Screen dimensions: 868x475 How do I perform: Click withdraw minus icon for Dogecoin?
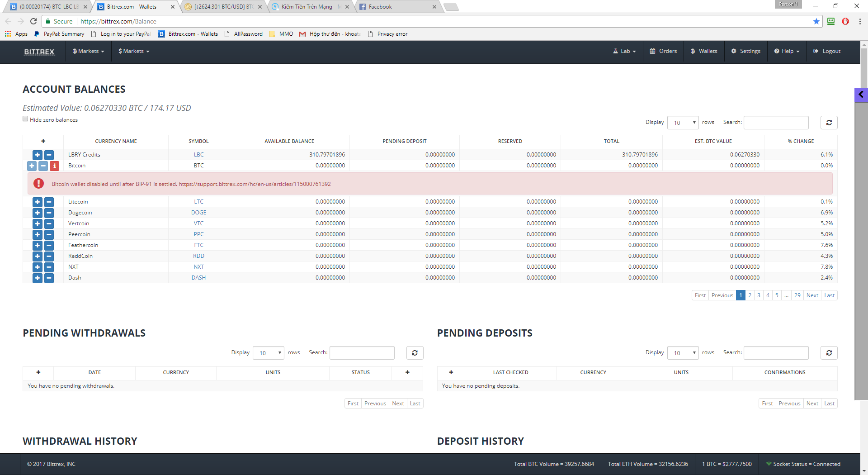tap(49, 213)
